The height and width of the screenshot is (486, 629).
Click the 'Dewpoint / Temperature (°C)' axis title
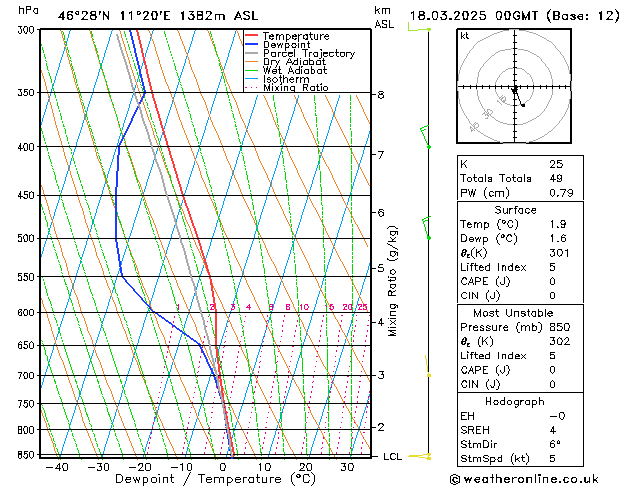point(215,479)
